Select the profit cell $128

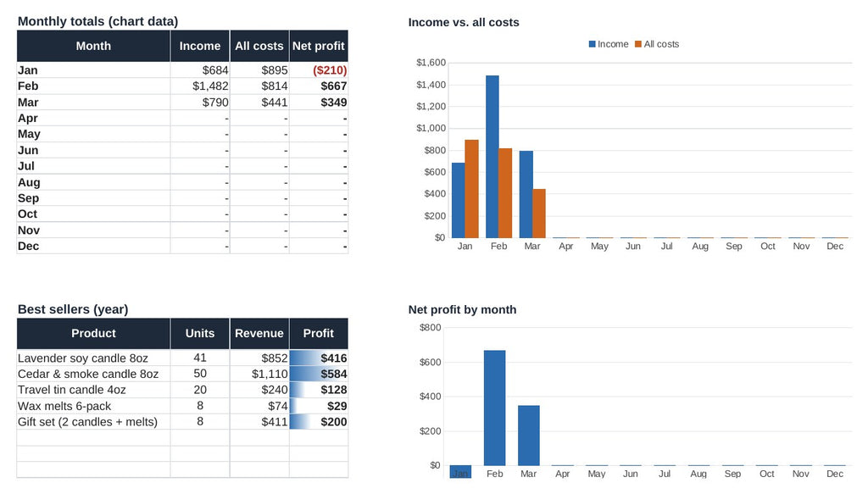tap(319, 390)
